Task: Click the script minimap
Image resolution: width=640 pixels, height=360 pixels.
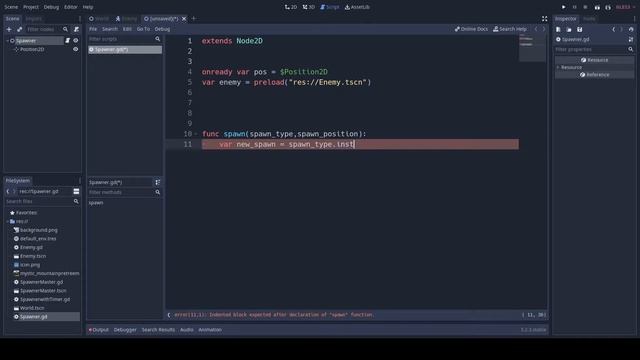Action: (x=532, y=48)
